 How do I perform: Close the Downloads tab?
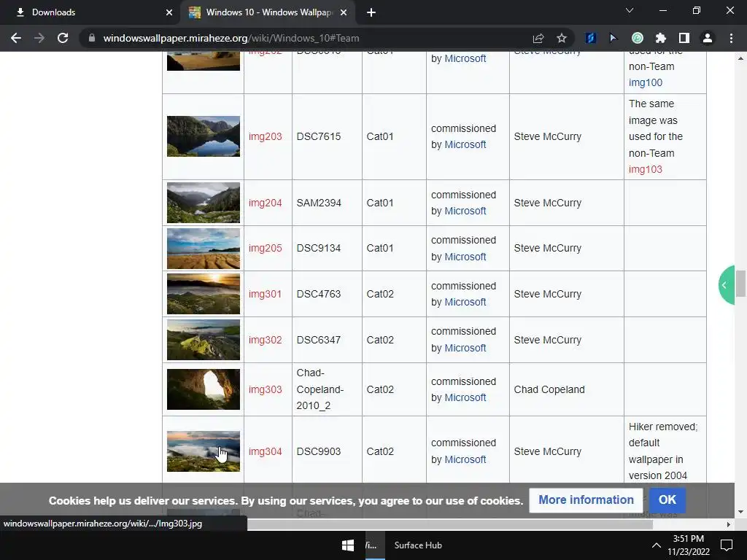click(x=169, y=12)
